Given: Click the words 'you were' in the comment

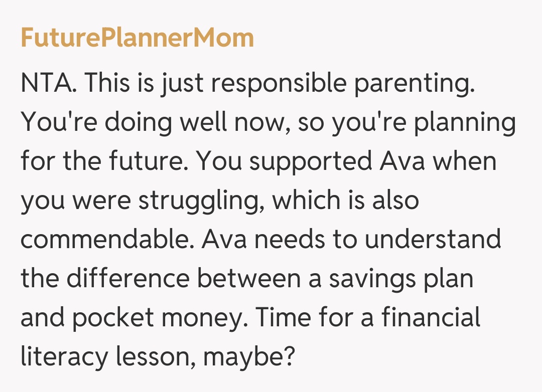Looking at the screenshot, I should 75,201.
